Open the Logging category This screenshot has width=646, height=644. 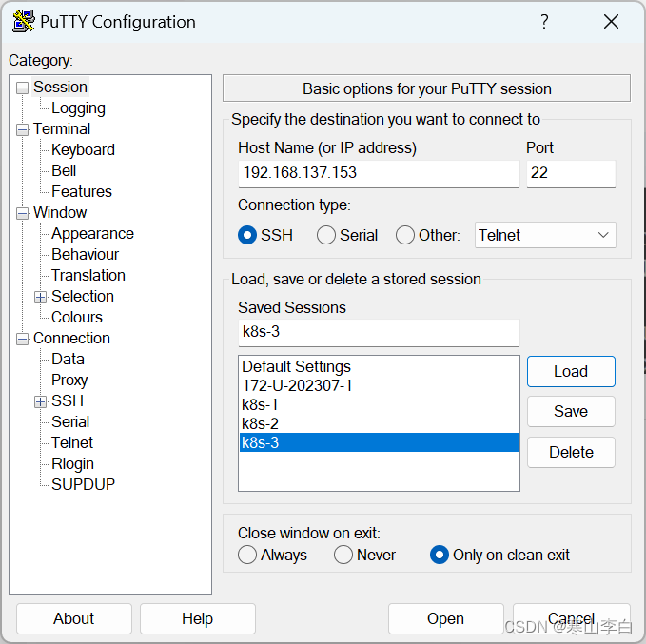click(78, 107)
